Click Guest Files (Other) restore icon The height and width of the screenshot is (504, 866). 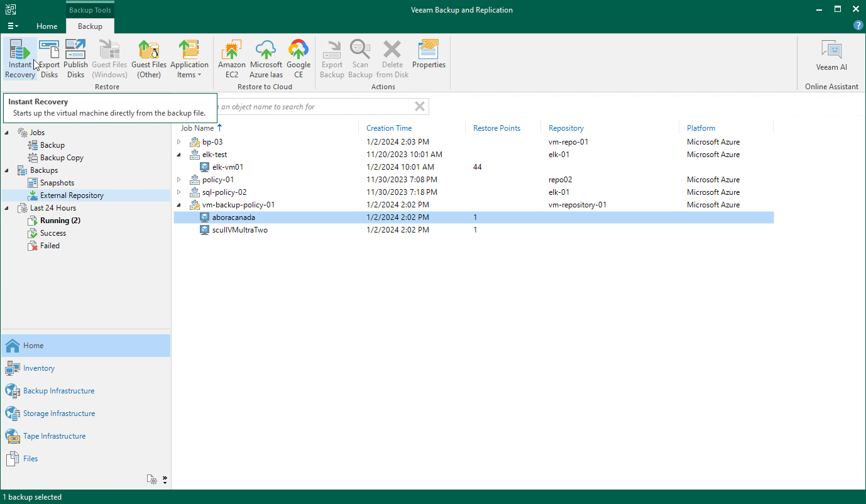coord(149,59)
